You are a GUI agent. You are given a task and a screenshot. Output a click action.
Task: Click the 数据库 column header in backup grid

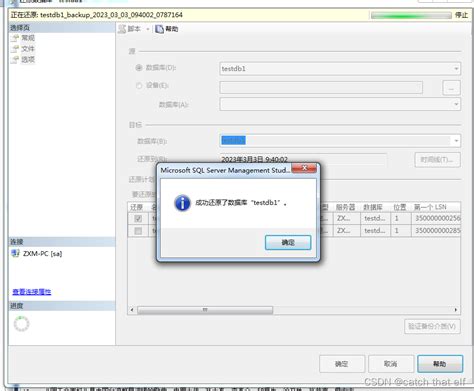coord(373,207)
